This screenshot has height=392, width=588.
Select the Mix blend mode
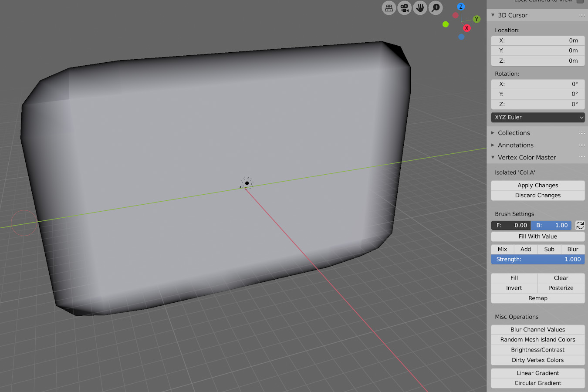coord(502,249)
